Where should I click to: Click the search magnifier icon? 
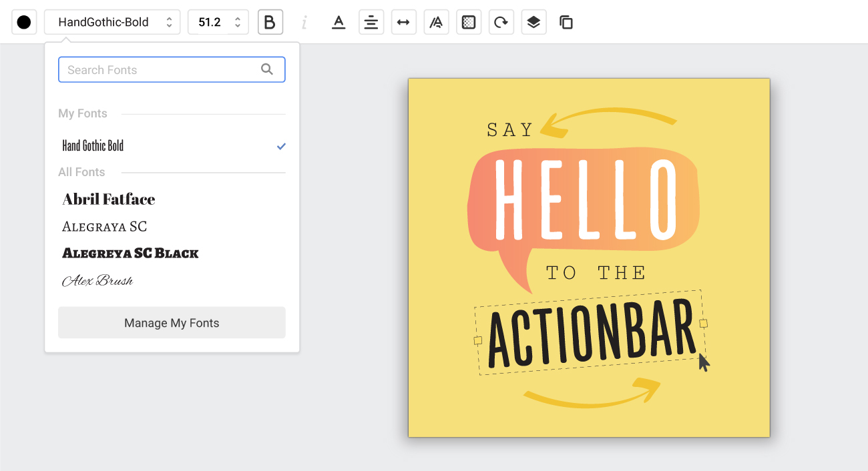click(x=267, y=69)
